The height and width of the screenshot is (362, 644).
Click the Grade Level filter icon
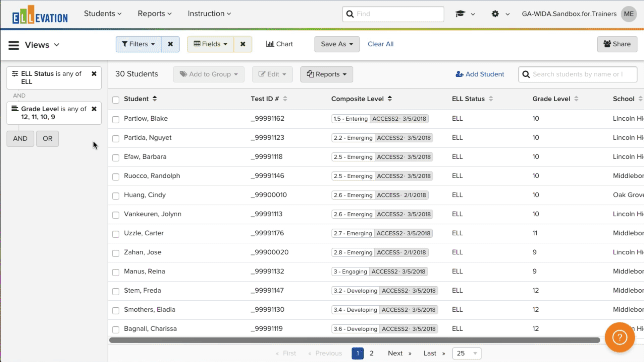(x=15, y=109)
